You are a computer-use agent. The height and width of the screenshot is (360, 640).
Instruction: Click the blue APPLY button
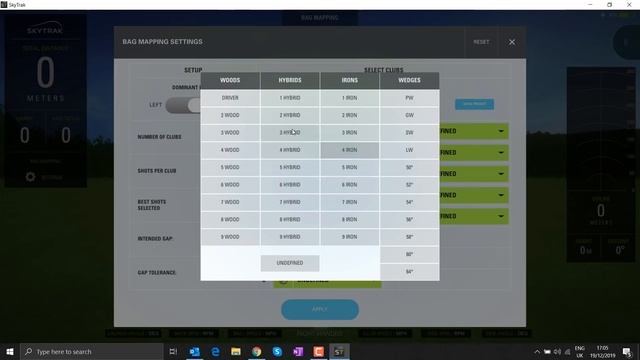[320, 309]
